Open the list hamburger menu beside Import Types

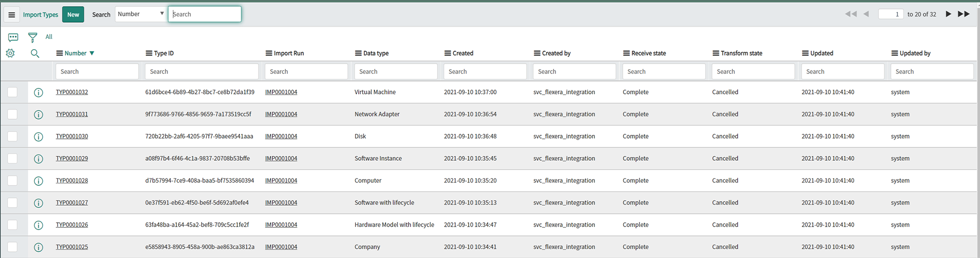(x=12, y=15)
